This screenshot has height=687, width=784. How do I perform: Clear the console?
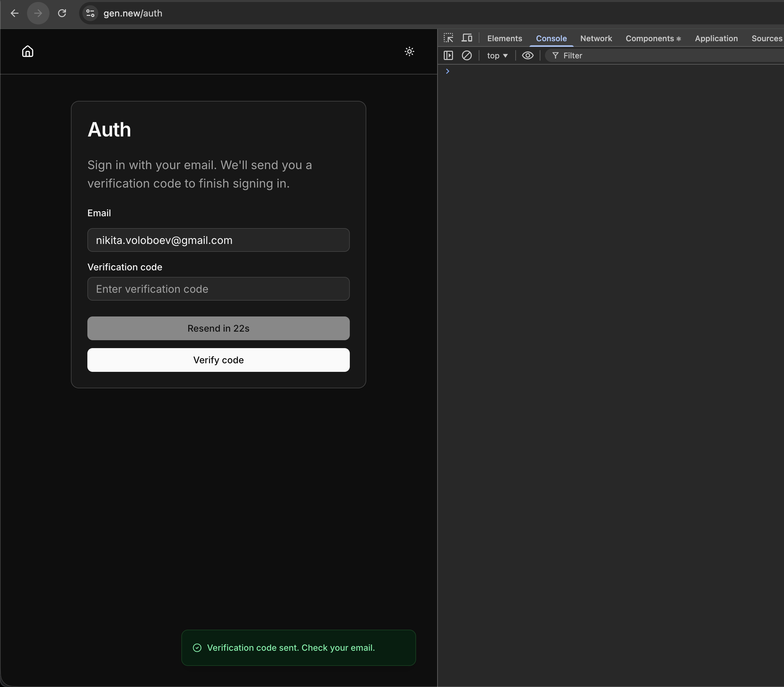(467, 56)
